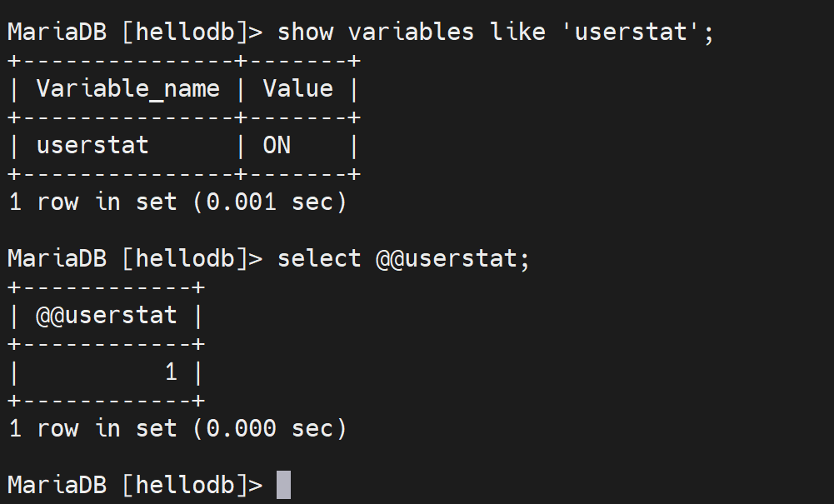The image size is (834, 504).
Task: Click the 'select' keyword in the second command
Action: coord(319,259)
